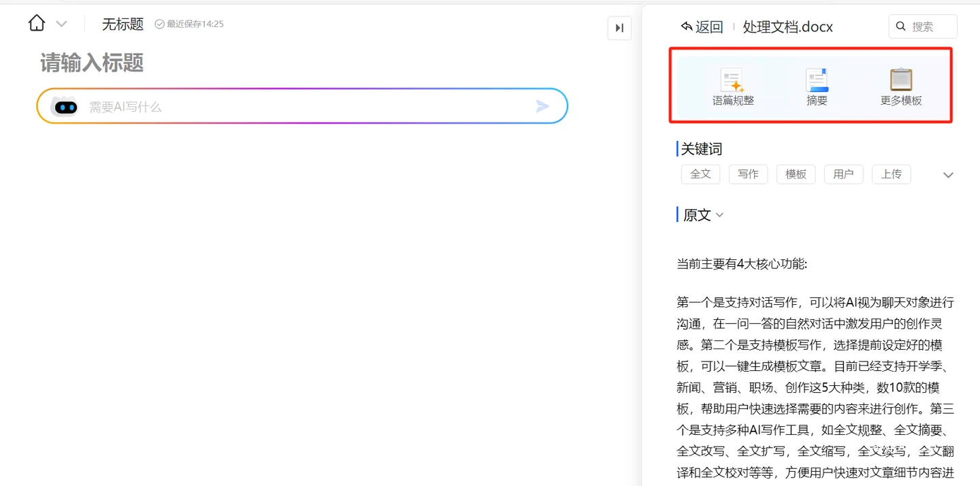Screen dimensions: 980x486
Task: Click the home icon
Action: pos(37,24)
